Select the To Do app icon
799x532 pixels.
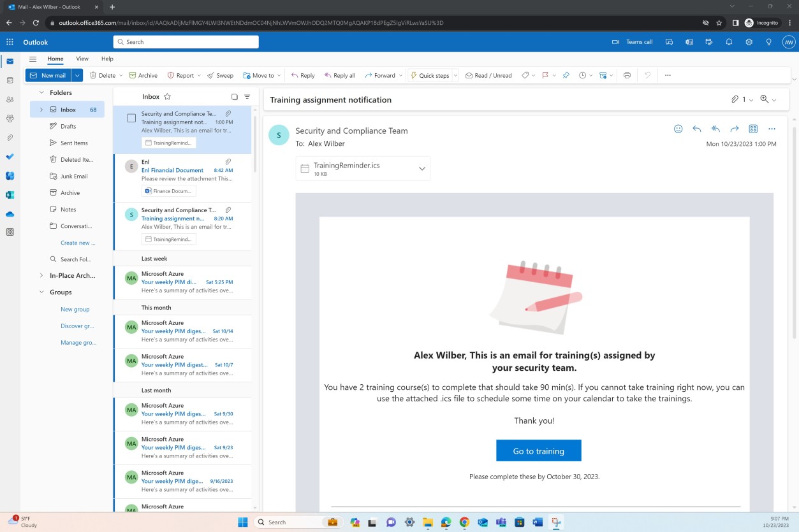pos(10,157)
